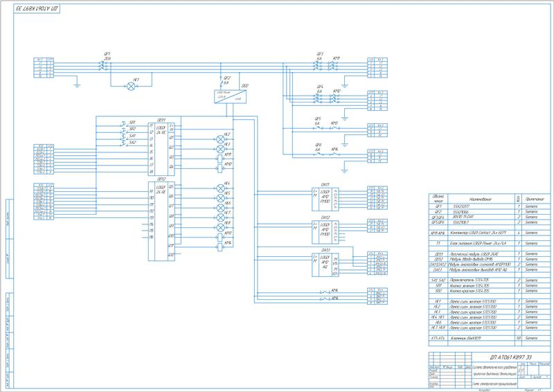Click the 'QF1' designation cell in the parts table
Viewport: 554px width, 392px height.
tap(438, 206)
